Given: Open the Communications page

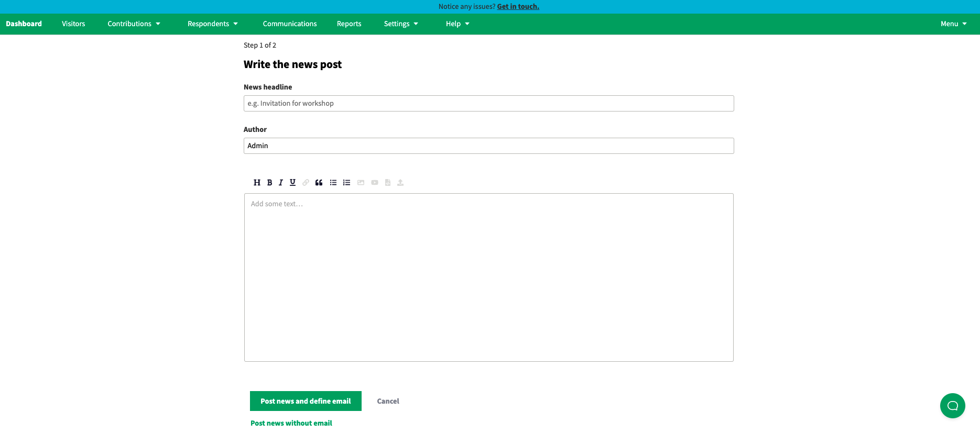Looking at the screenshot, I should point(290,24).
